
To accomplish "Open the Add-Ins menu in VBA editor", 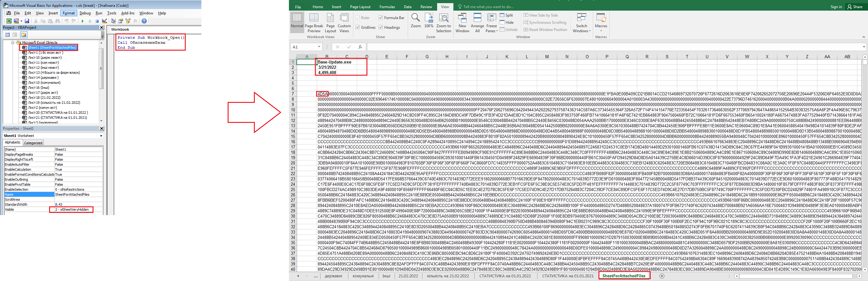I will pos(128,13).
